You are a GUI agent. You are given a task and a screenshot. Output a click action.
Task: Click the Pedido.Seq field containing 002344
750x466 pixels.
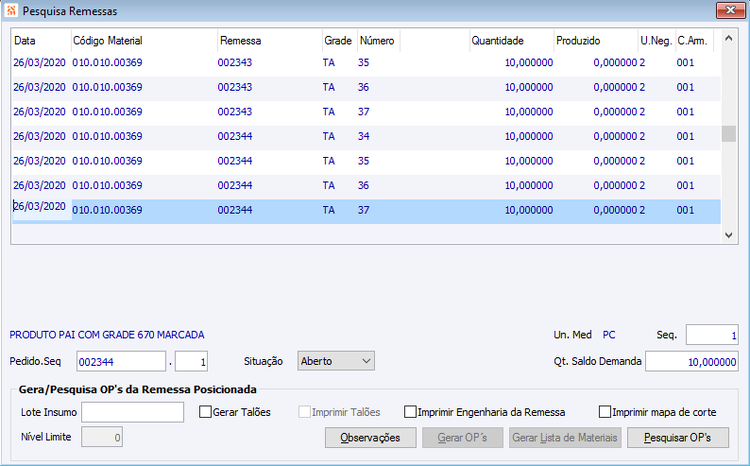pyautogui.click(x=121, y=361)
